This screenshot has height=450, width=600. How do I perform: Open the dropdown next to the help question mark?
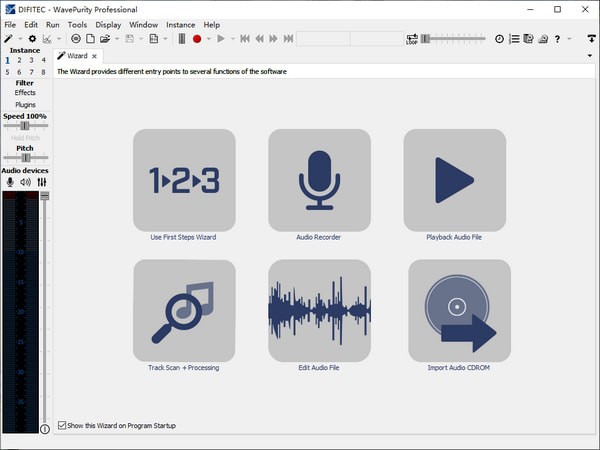568,39
